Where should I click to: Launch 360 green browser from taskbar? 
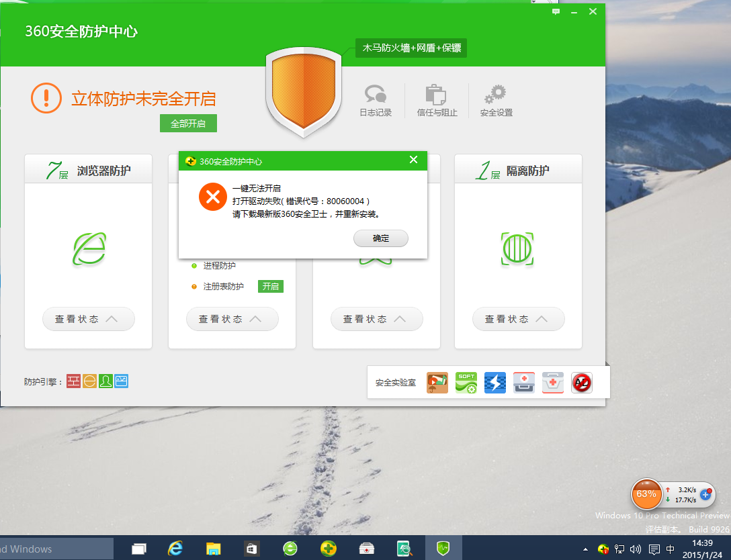pyautogui.click(x=290, y=549)
